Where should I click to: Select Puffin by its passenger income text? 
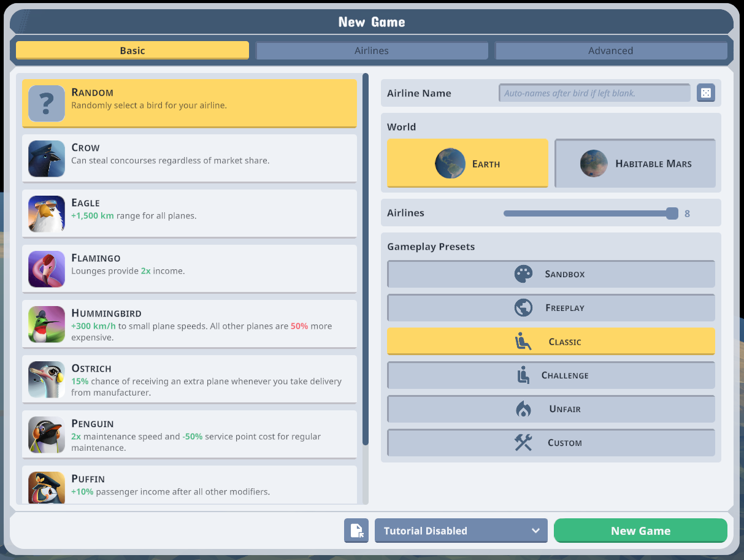tap(171, 492)
